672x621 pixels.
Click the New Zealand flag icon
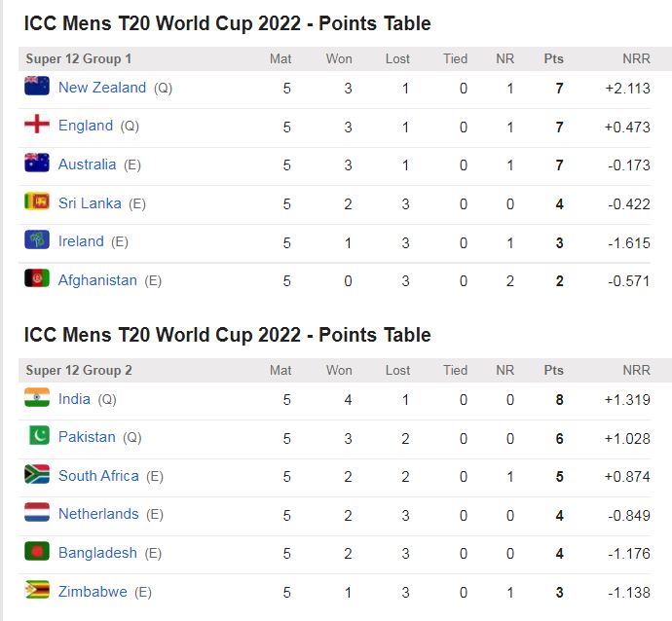point(37,86)
